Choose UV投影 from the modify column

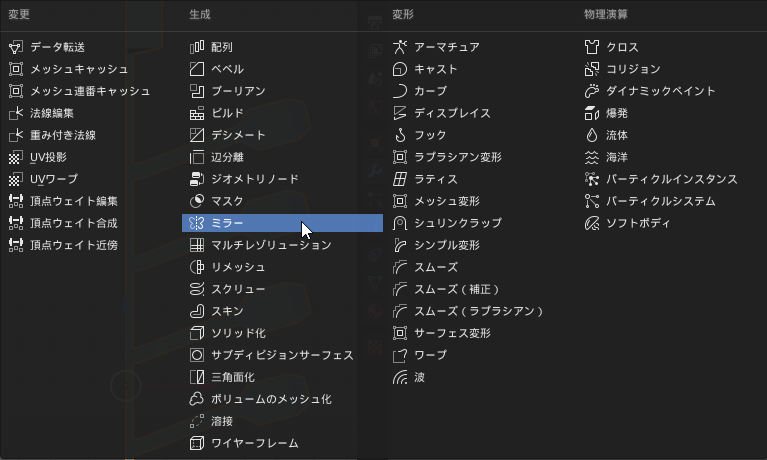tap(48, 157)
